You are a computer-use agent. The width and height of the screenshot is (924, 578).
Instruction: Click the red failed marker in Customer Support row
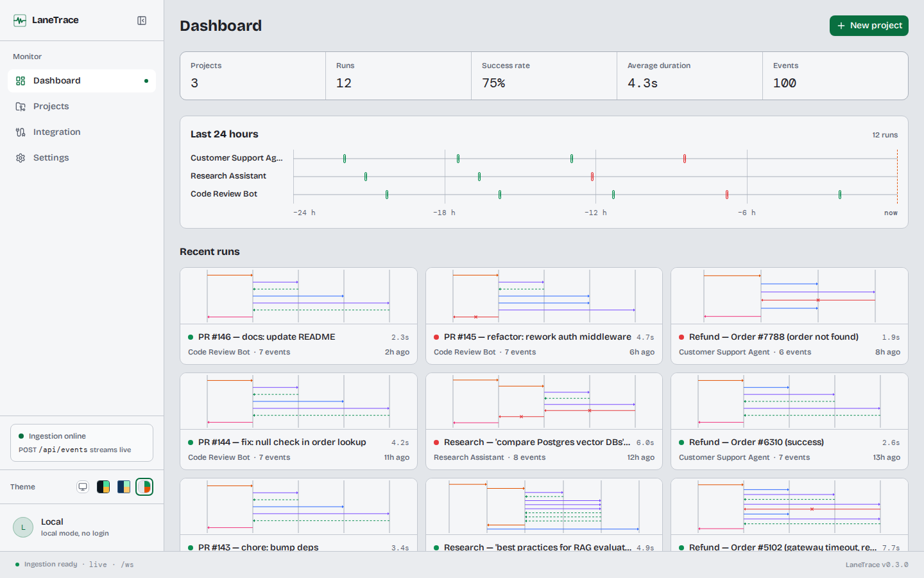coord(685,159)
